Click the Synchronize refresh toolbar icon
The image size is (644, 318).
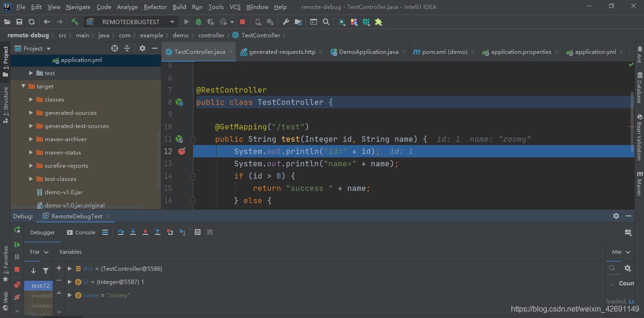click(x=32, y=22)
